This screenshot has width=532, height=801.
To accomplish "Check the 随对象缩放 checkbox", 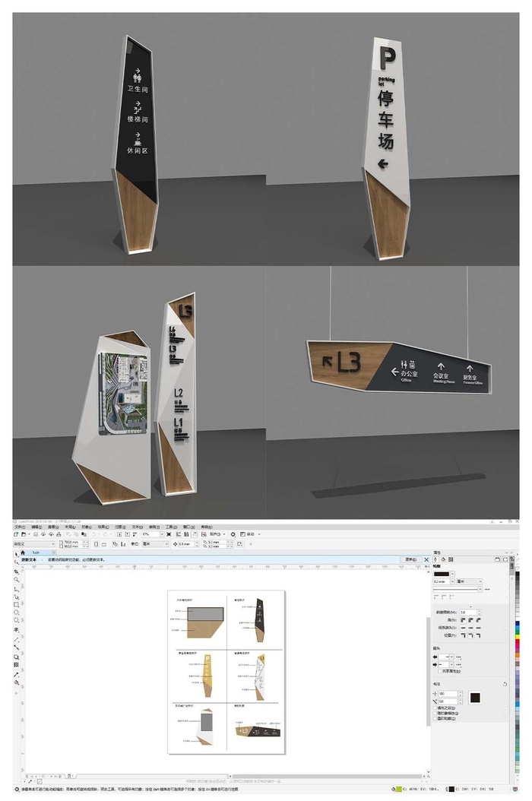I will tap(435, 713).
